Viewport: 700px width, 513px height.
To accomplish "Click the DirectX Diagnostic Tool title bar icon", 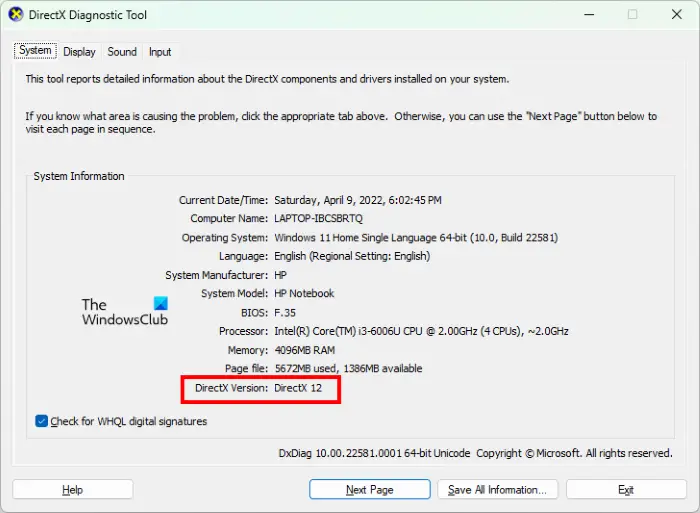I will coord(16,15).
